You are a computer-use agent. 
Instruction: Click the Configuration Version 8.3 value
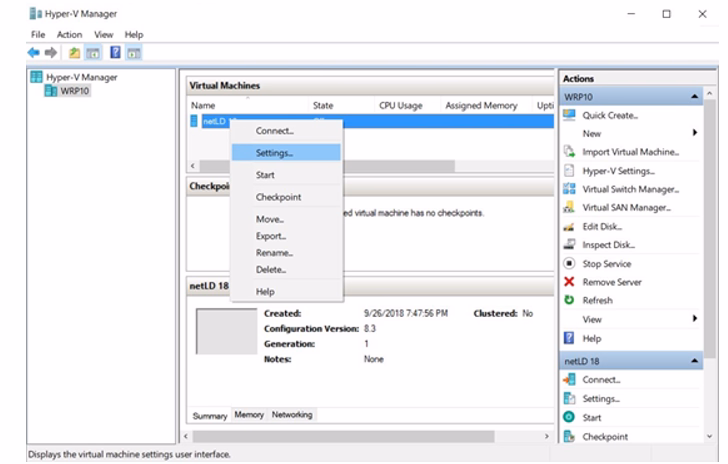pyautogui.click(x=370, y=328)
